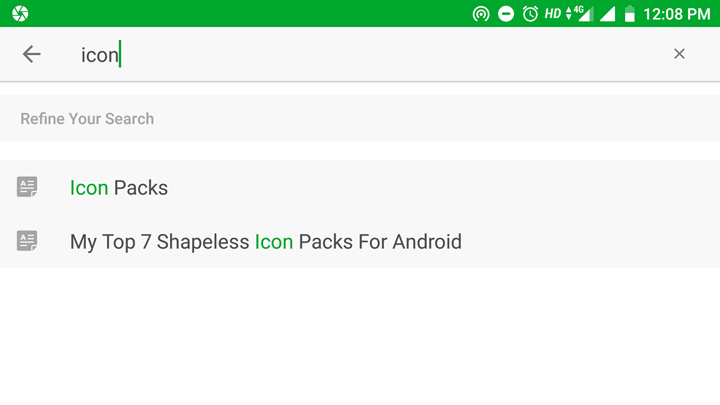Image resolution: width=720 pixels, height=405 pixels.
Task: Select the note icon beside My Top 7
Action: pos(27,241)
